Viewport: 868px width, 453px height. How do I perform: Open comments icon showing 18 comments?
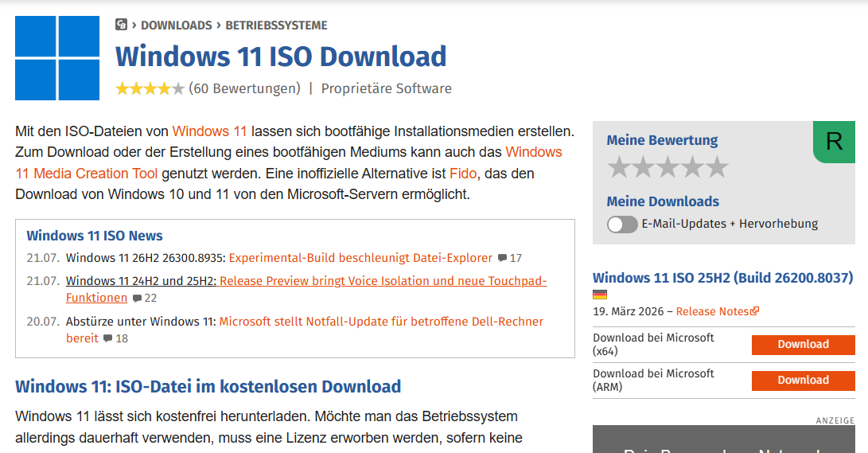point(115,338)
